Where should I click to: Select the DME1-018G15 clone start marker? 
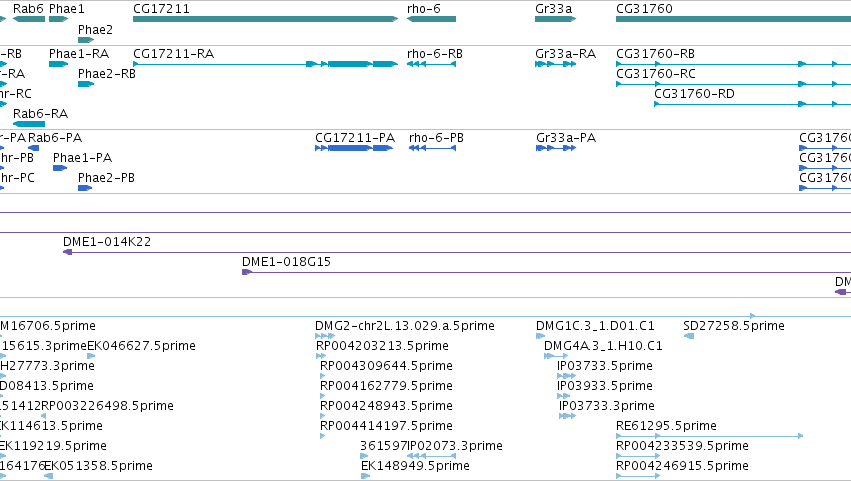[246, 272]
